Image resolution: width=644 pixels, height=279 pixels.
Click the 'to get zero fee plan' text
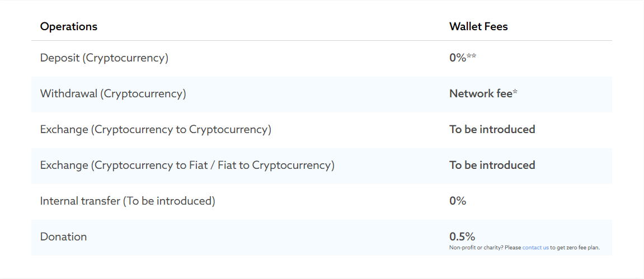(575, 248)
